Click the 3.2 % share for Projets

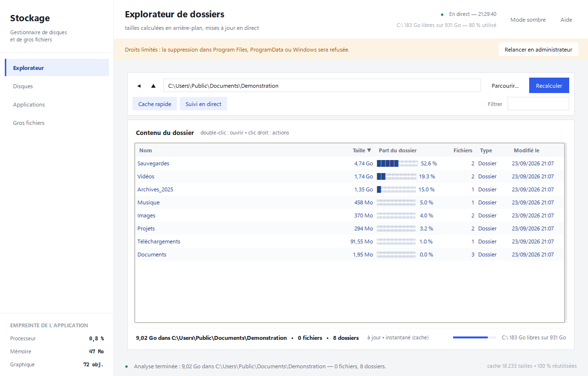pos(427,228)
